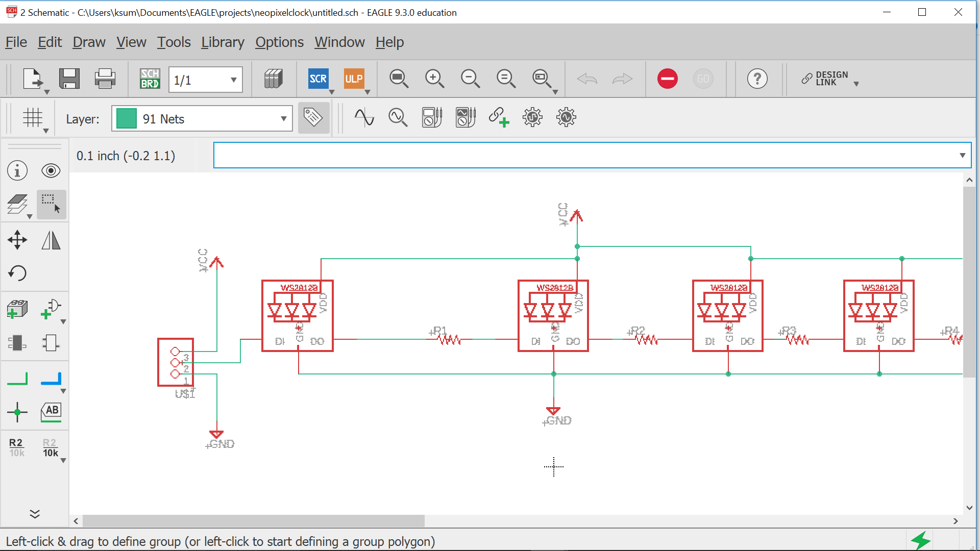The image size is (980, 551).
Task: Expand the Design Link dropdown arrow
Action: [856, 84]
